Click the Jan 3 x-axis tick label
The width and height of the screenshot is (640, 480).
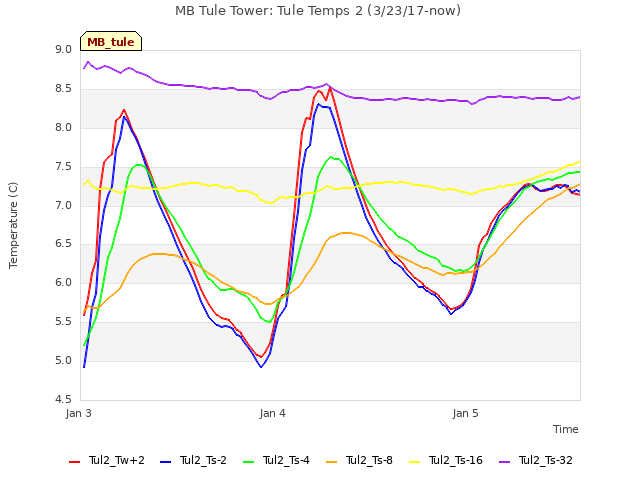pos(78,413)
